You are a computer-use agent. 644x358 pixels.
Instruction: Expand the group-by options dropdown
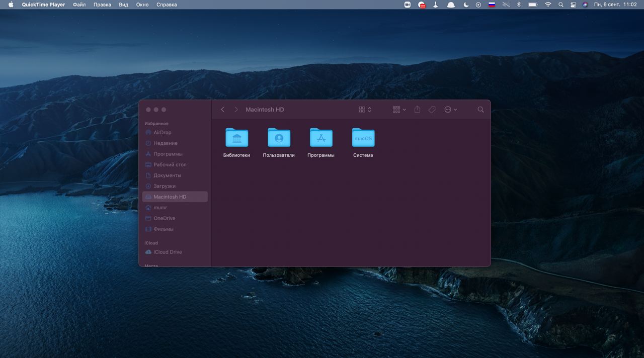(x=399, y=110)
